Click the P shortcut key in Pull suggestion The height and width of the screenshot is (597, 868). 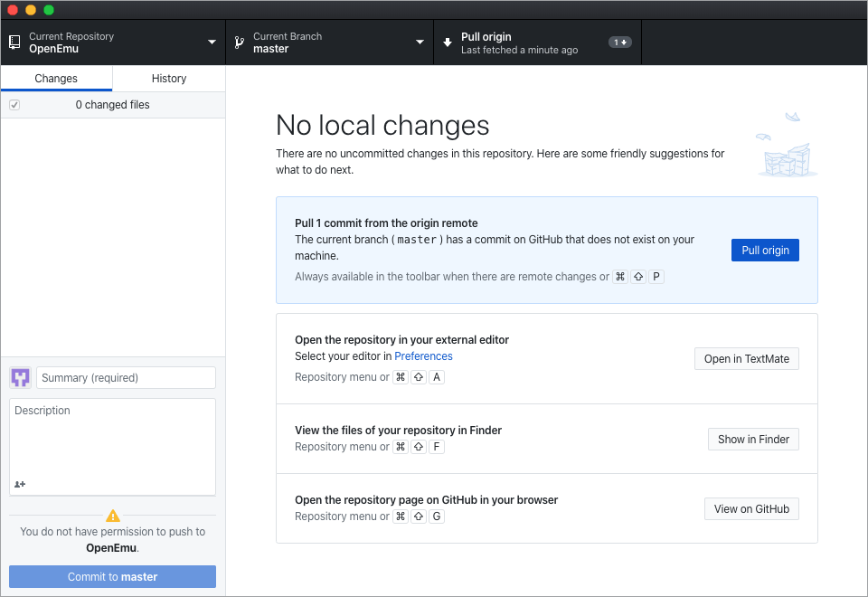click(656, 277)
